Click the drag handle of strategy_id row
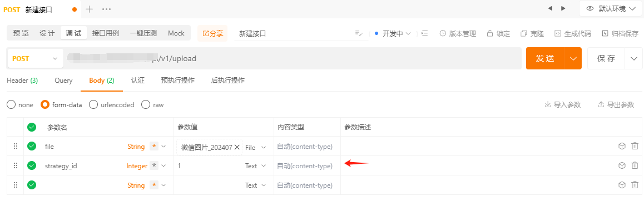 tap(16, 165)
